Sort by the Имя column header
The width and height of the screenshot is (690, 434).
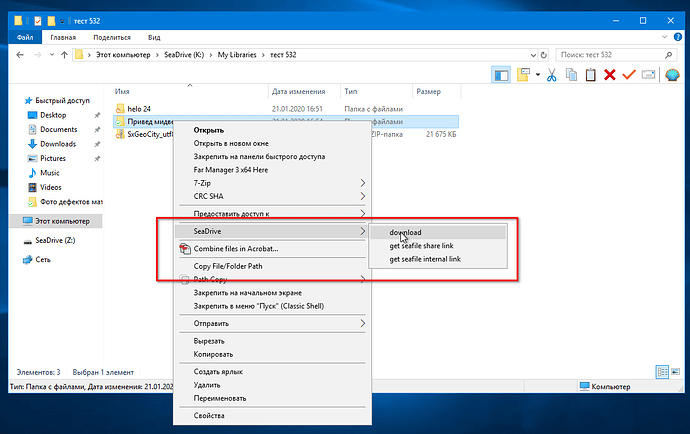pos(190,92)
